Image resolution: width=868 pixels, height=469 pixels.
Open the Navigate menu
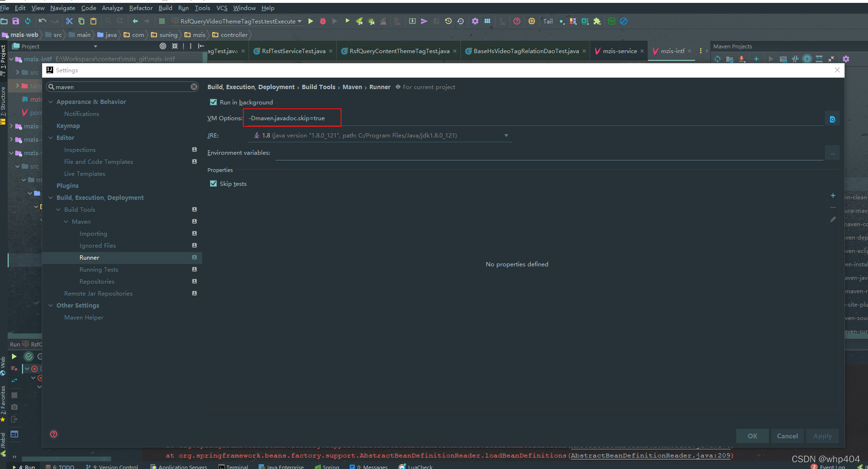[62, 8]
